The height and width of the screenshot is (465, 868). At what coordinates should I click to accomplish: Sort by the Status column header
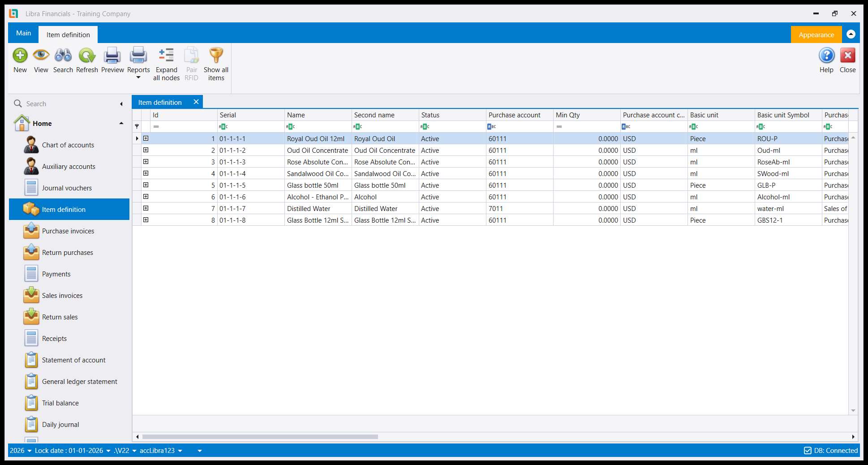pyautogui.click(x=452, y=115)
